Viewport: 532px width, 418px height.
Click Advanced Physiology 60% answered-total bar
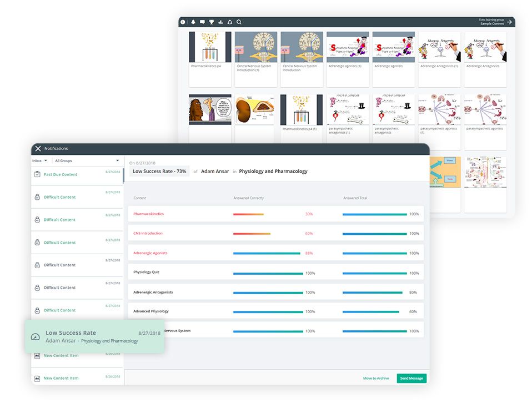click(371, 312)
